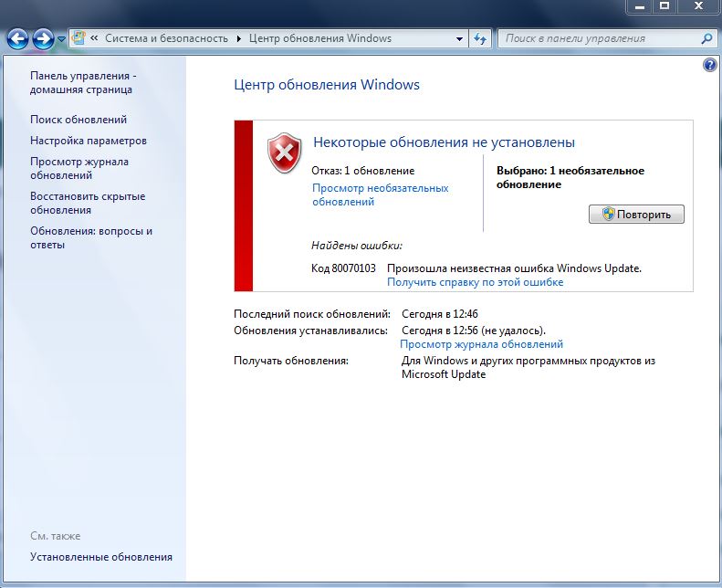This screenshot has height=588, width=722.
Task: Open Help via blue question mark icon
Action: click(x=709, y=65)
